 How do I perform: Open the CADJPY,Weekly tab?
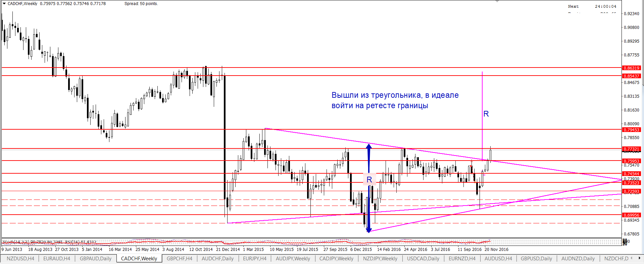tap(336, 258)
